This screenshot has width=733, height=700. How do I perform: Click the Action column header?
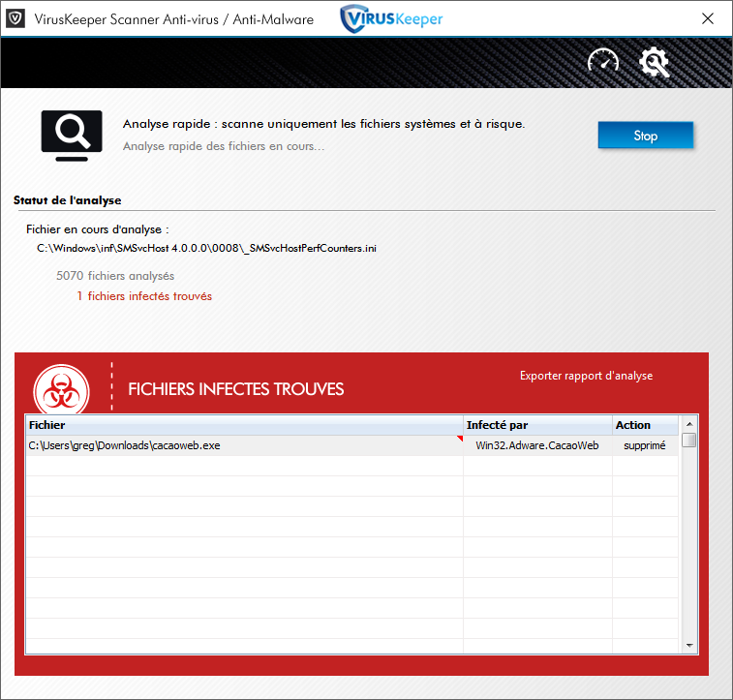tap(645, 425)
